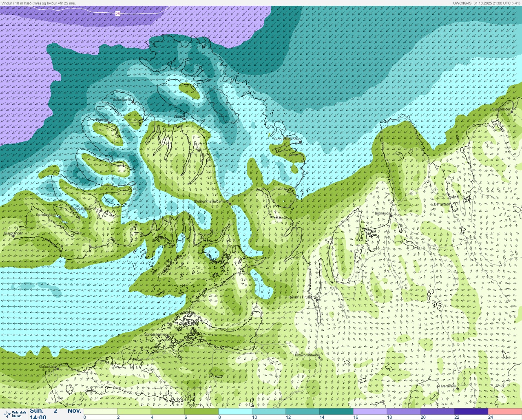Click the Gjögurflugvöllur station dot marker
Image resolution: width=522 pixels, height=420 pixels.
(x=300, y=142)
